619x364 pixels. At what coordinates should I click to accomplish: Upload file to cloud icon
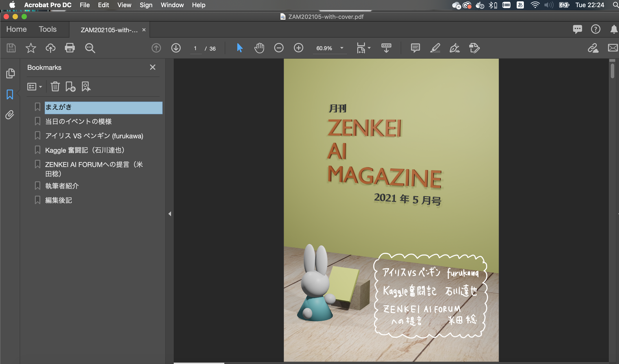(x=50, y=48)
